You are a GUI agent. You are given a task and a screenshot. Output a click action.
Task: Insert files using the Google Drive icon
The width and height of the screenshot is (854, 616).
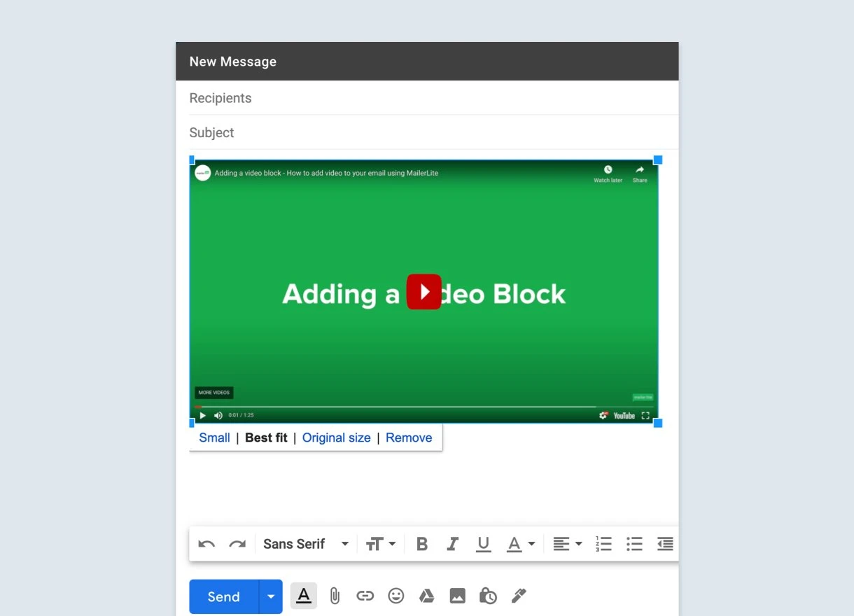click(x=426, y=596)
